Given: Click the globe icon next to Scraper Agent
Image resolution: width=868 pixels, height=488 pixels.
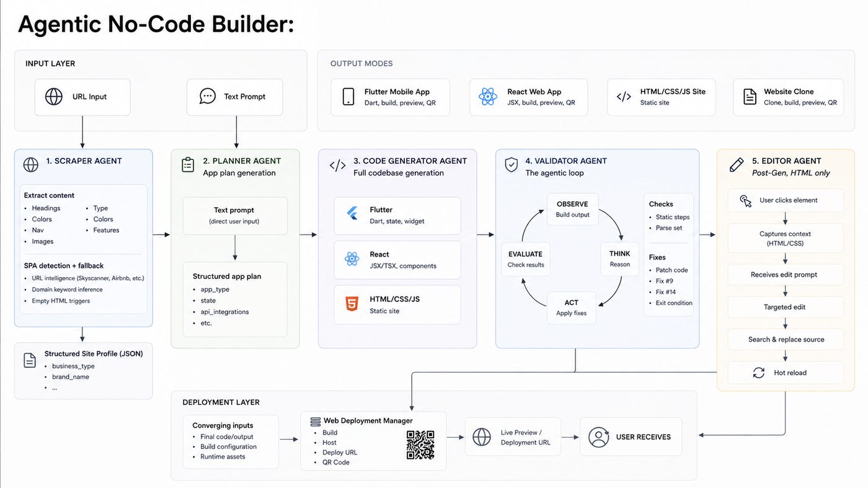Looking at the screenshot, I should click(31, 164).
